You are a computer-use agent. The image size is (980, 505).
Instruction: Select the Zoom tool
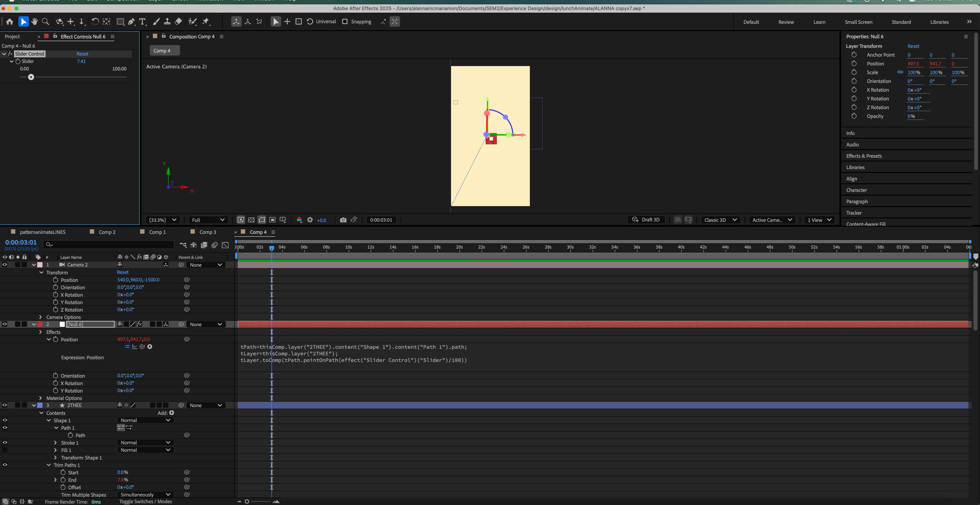pos(45,22)
